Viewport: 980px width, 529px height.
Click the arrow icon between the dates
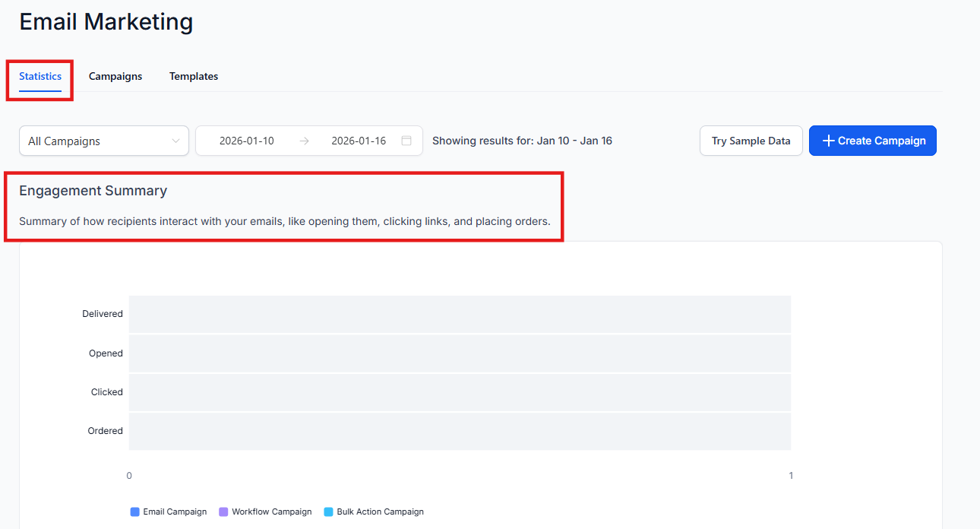pos(304,141)
